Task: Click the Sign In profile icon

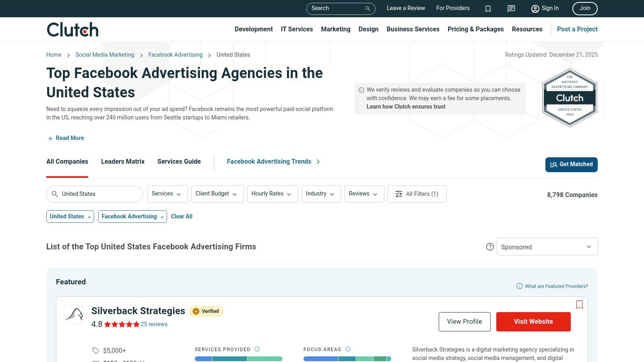Action: pyautogui.click(x=535, y=8)
